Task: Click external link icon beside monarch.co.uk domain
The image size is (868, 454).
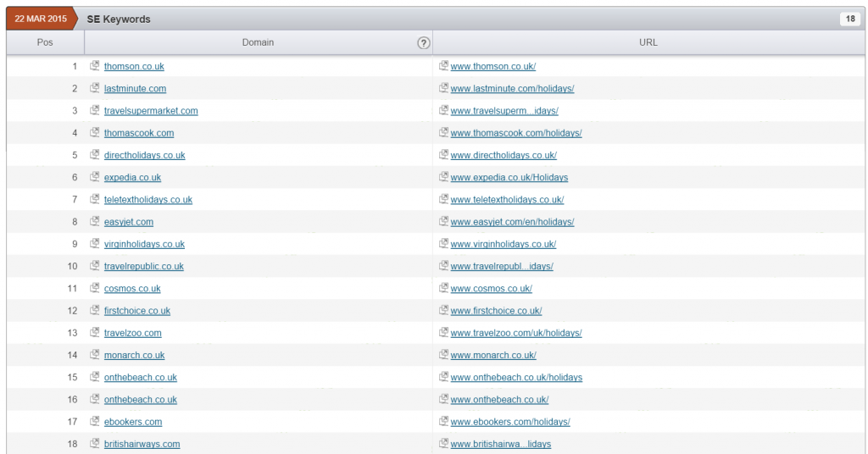Action: point(95,355)
